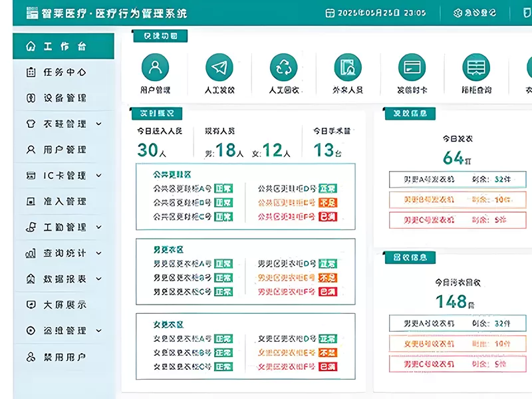Select the 实时概况 section tab label
Viewport: 532px width, 399px height.
(x=157, y=113)
